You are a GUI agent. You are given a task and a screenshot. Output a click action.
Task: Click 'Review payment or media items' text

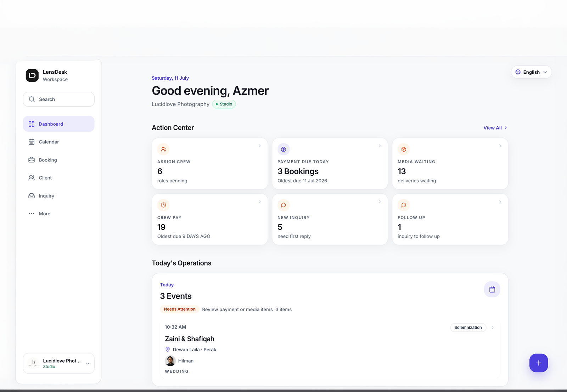coord(237,309)
